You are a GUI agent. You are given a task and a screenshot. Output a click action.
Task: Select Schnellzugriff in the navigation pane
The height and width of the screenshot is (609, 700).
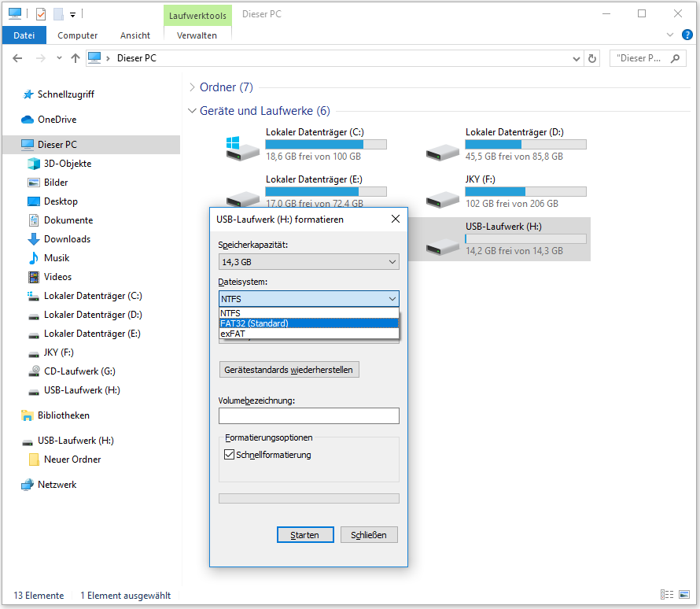[x=65, y=94]
